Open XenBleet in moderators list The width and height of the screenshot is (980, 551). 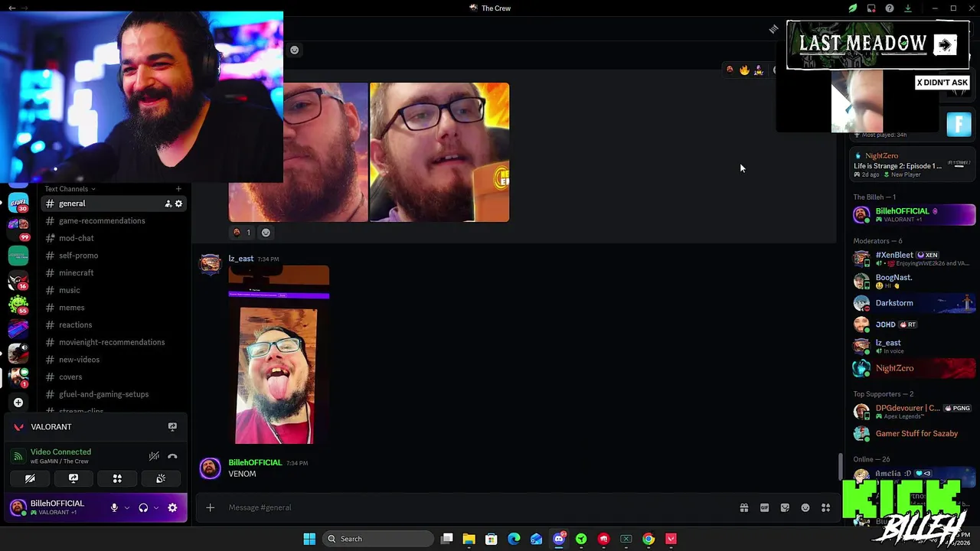(x=914, y=259)
